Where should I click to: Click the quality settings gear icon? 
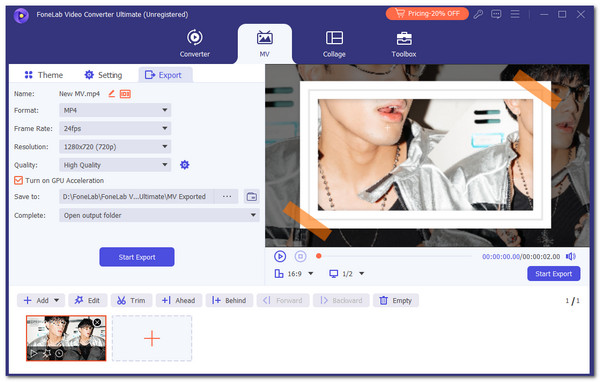tap(184, 165)
